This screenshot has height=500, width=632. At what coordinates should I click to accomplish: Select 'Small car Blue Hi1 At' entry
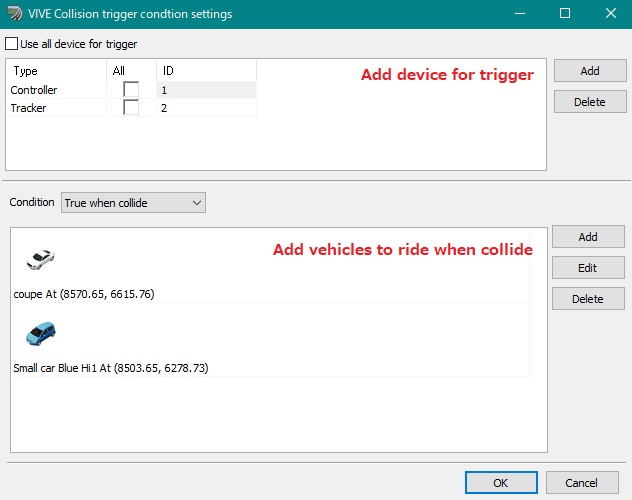271,340
